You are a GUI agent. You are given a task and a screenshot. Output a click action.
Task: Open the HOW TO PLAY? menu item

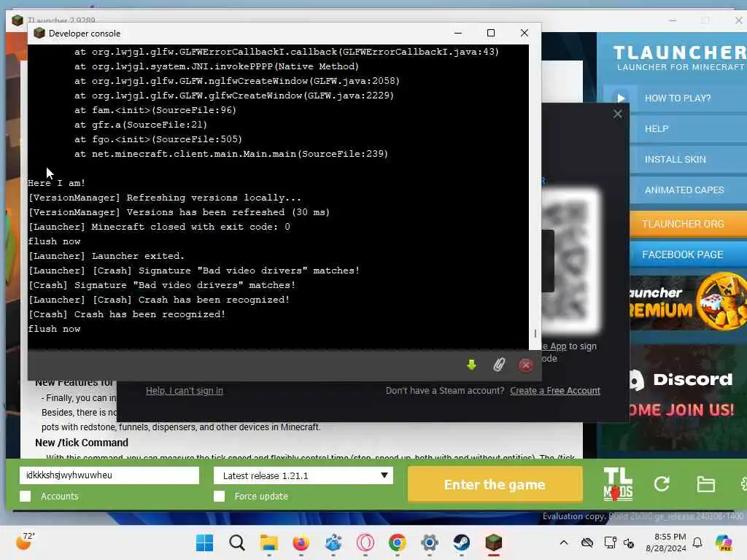[x=677, y=98]
